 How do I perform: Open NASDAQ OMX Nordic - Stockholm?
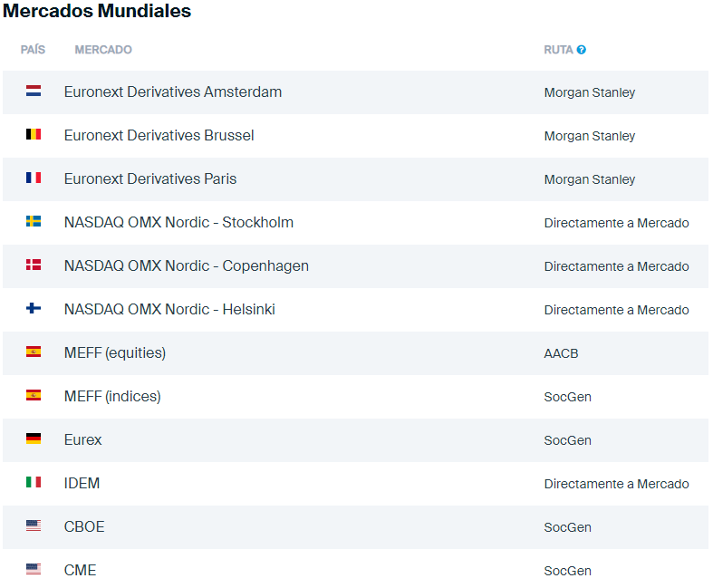tap(178, 222)
